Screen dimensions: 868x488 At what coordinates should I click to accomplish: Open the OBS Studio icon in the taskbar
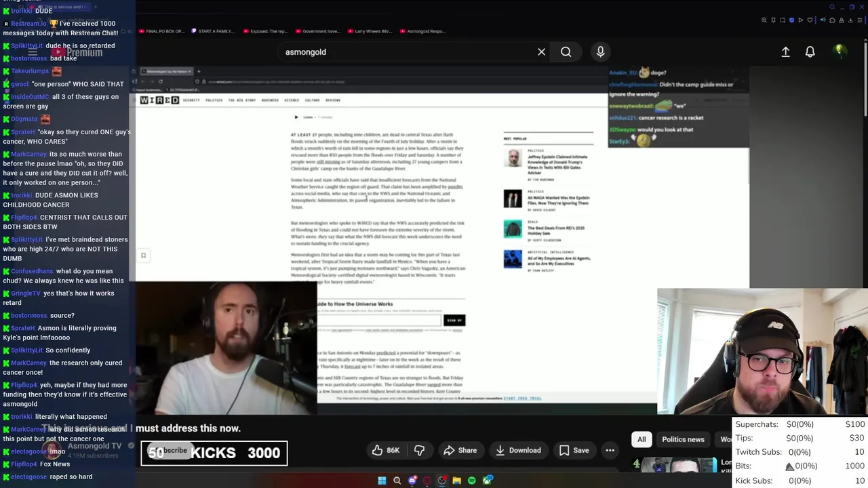point(442,481)
